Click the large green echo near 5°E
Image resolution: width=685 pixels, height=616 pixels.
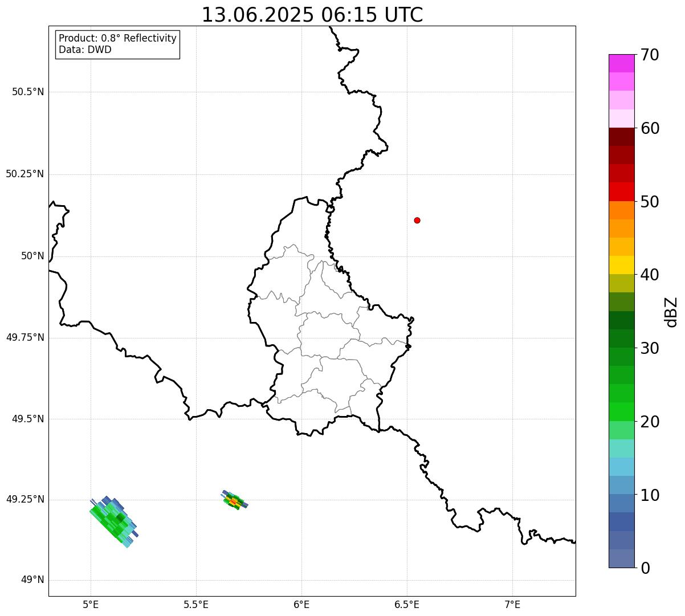pos(115,522)
